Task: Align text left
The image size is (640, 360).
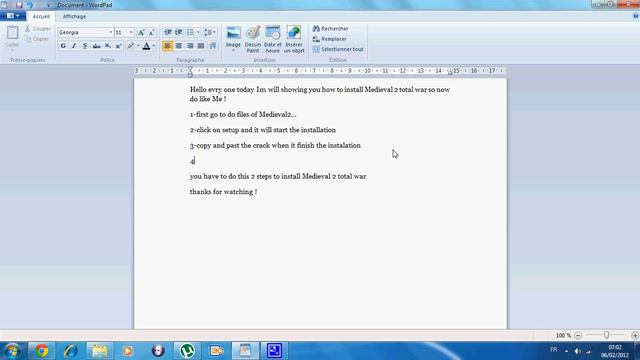Action: coord(167,46)
